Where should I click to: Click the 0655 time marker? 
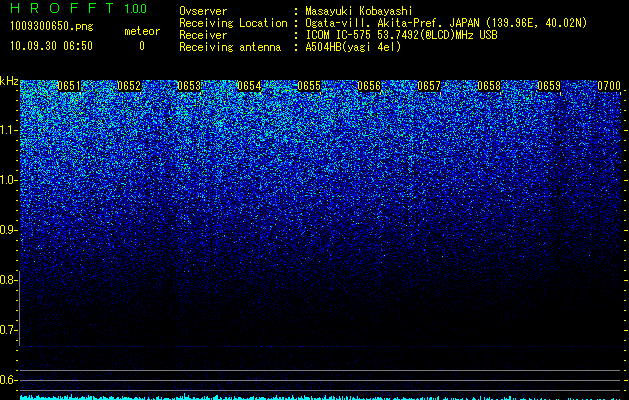[309, 86]
